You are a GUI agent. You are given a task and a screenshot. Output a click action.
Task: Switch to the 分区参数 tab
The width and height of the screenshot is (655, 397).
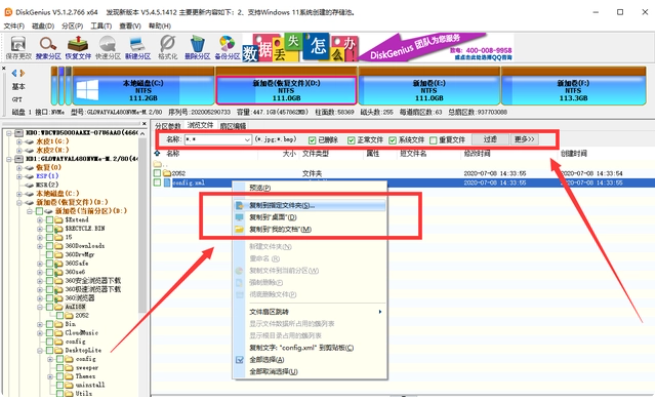[x=168, y=126]
